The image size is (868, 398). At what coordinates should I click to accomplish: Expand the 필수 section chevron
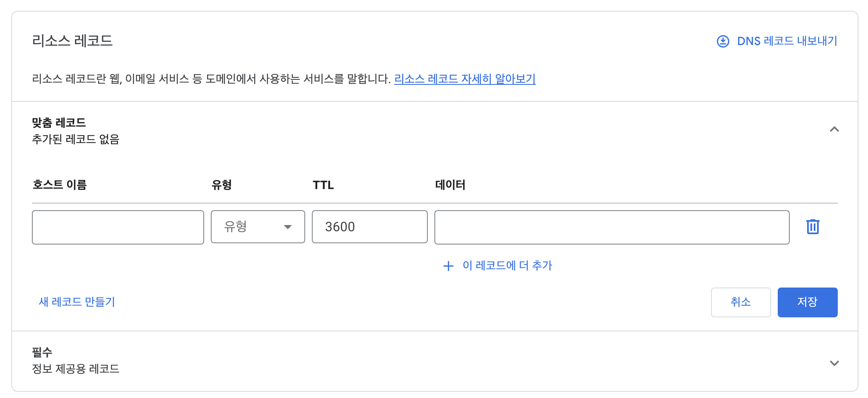coord(834,363)
